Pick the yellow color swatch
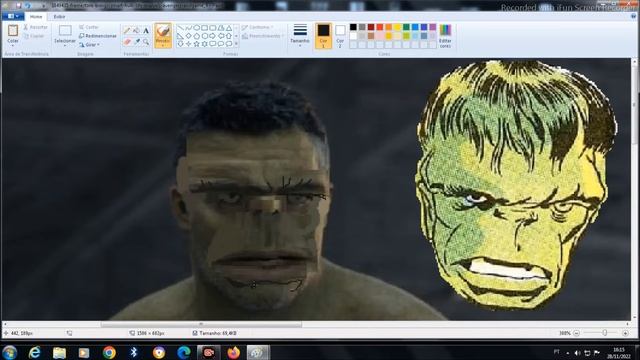Viewport: 640px width, 360px height. [398, 27]
